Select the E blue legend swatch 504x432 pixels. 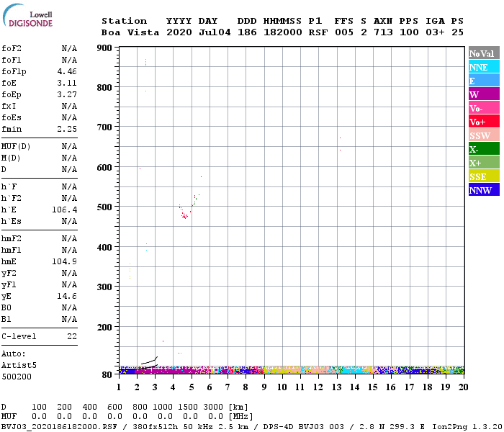pyautogui.click(x=484, y=81)
